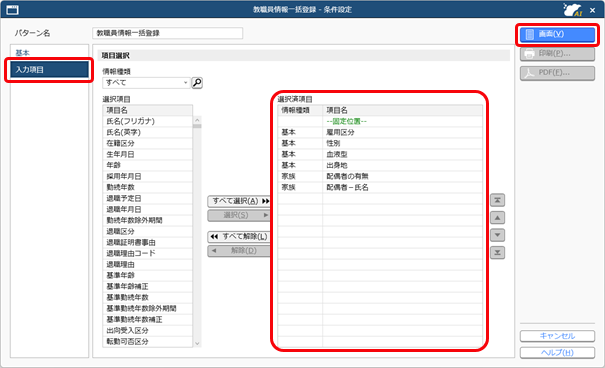Screen dimensions: 605x368
Task: Select 基準年齢補正 in the item list
Action: click(147, 286)
